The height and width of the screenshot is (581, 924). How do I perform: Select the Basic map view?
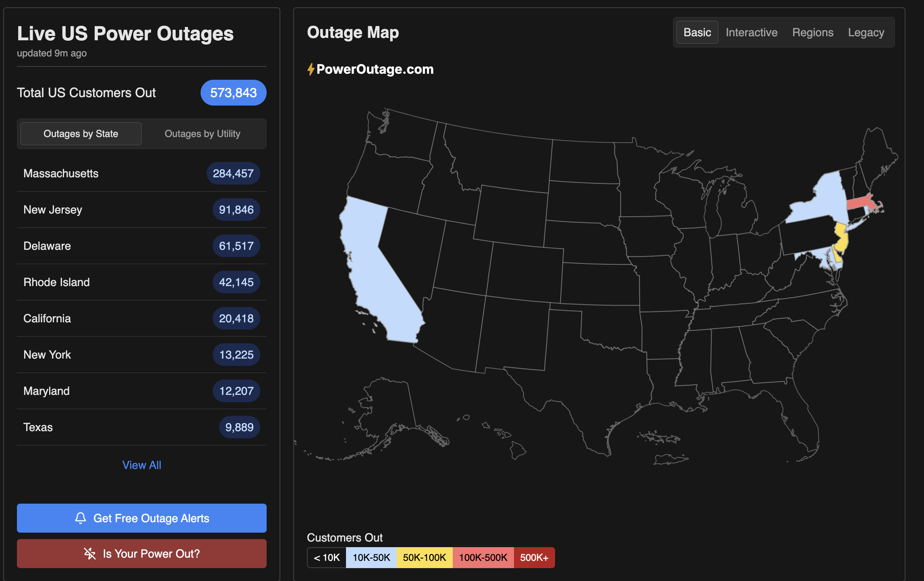pos(697,32)
